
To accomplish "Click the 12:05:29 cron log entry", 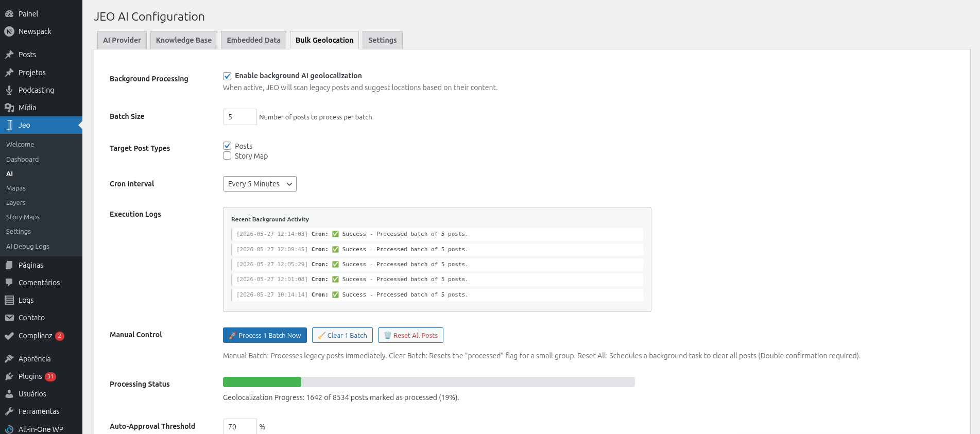I will 437,265.
